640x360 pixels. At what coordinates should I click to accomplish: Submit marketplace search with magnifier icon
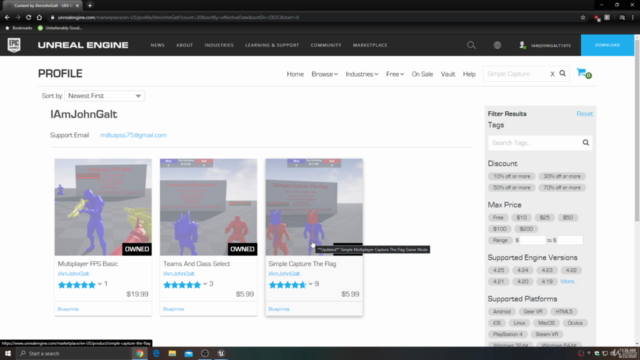[x=562, y=73]
